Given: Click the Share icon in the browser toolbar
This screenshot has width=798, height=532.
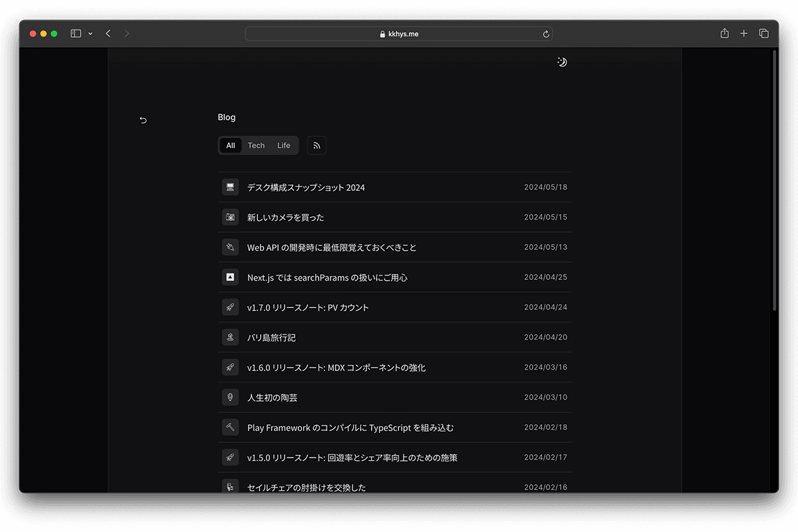Looking at the screenshot, I should [724, 33].
